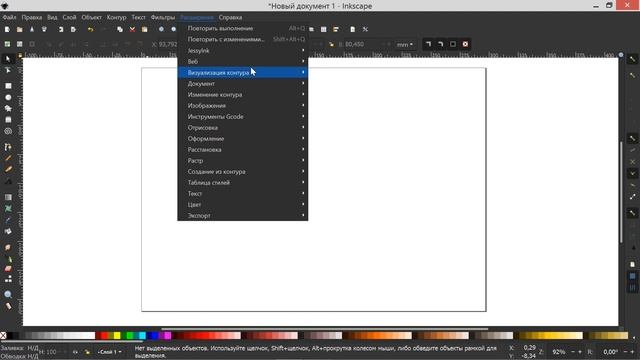Select the Spiral tool
This screenshot has width=640, height=360.
8,131
